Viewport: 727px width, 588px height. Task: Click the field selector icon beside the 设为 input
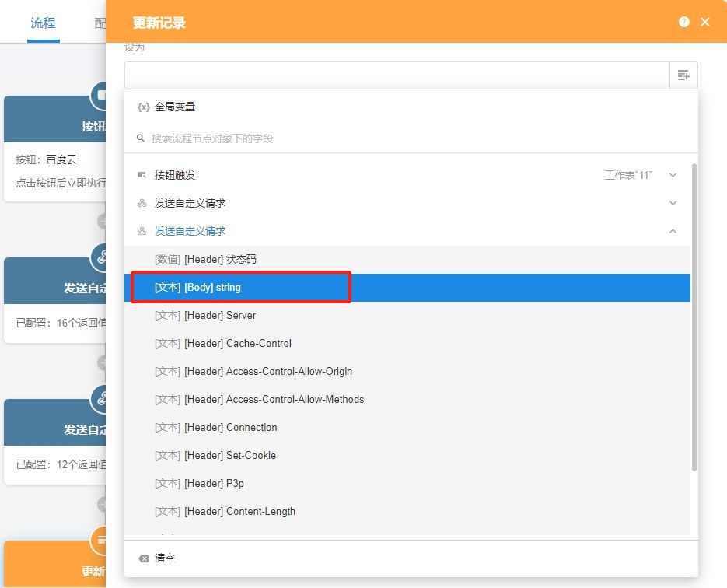coord(683,75)
